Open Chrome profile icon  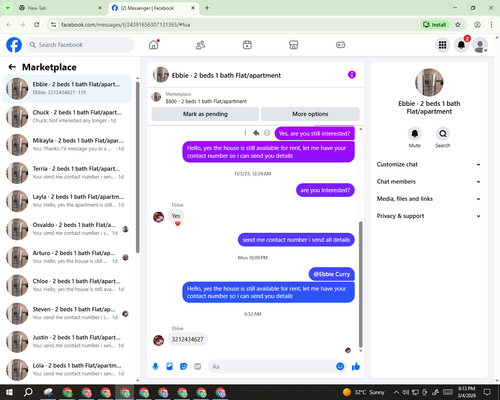tap(477, 25)
